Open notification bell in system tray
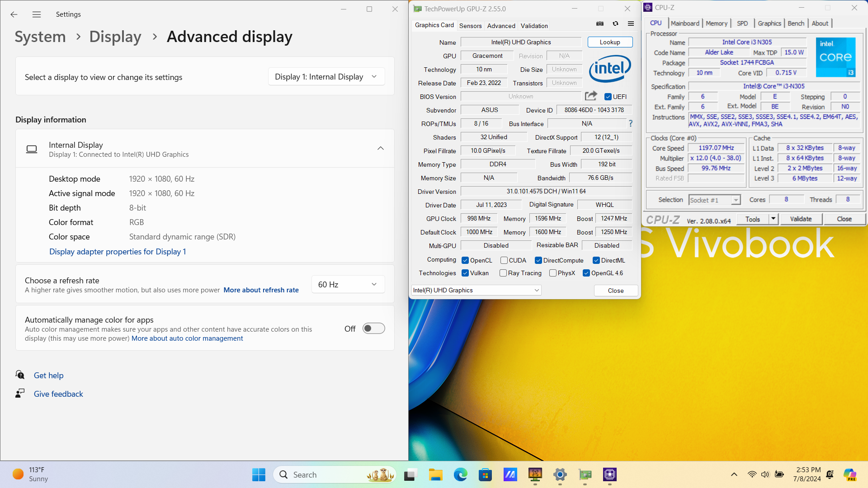868x488 pixels. point(830,474)
